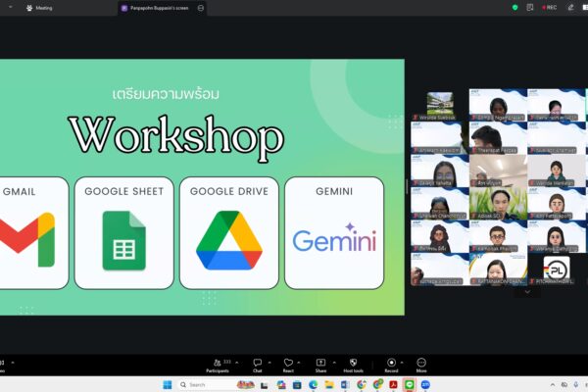
Task: Click the Share screen button
Action: [x=320, y=366]
